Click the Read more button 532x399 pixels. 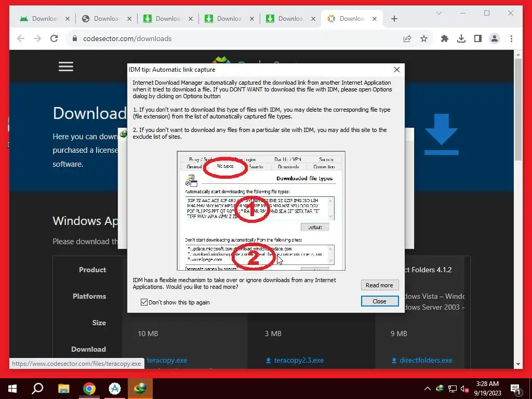(379, 285)
